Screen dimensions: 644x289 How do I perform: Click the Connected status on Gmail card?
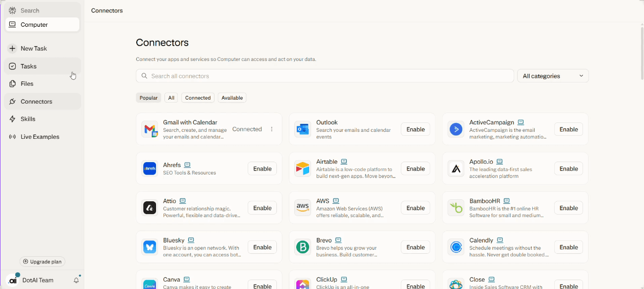coord(247,129)
